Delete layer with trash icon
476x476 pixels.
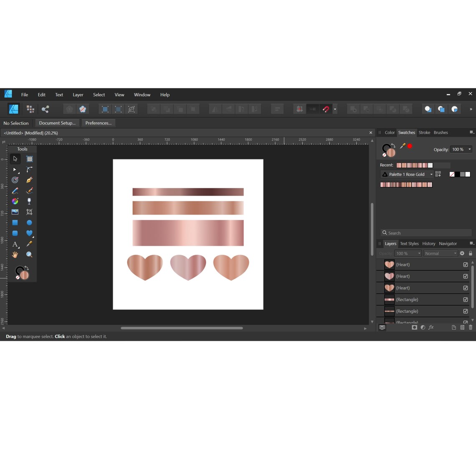(x=471, y=327)
